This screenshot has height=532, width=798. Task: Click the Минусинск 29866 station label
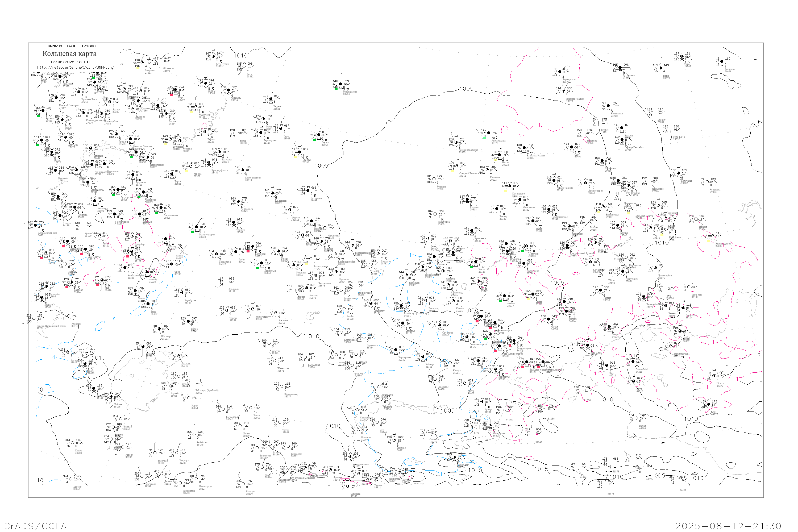click(632, 280)
